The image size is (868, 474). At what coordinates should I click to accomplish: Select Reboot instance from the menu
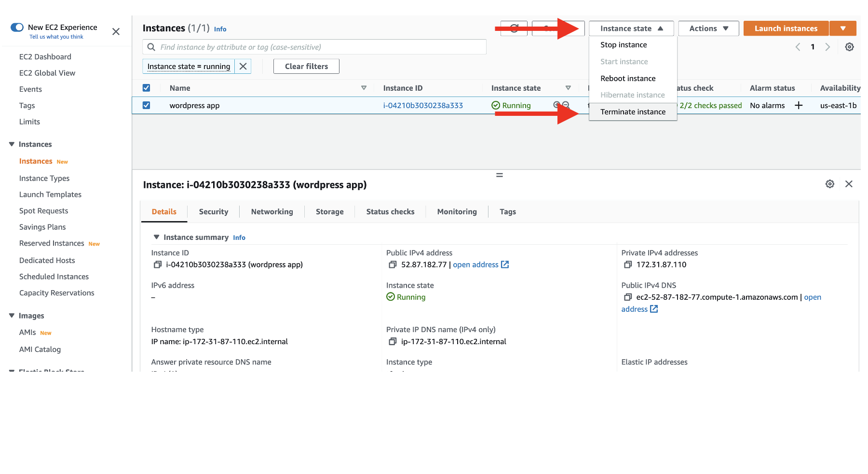(x=628, y=78)
